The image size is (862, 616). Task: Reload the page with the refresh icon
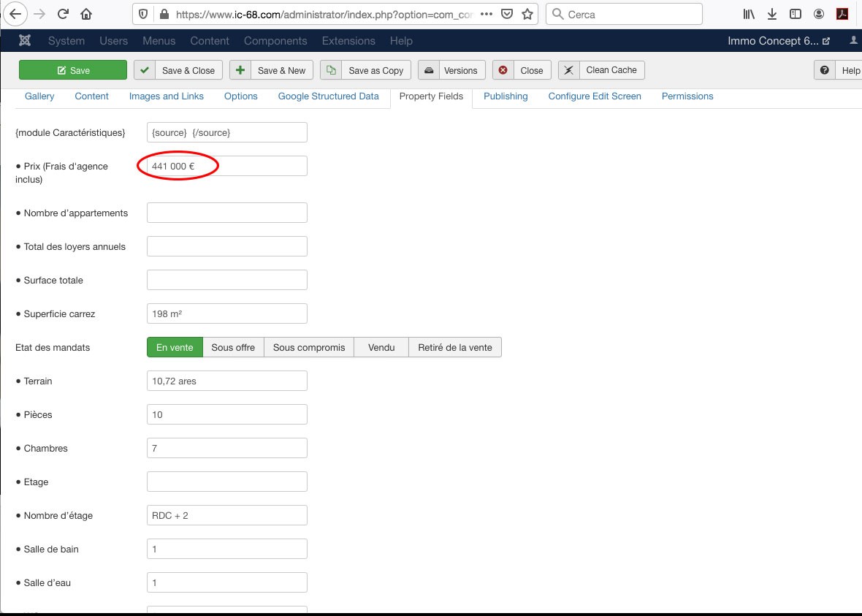[63, 15]
